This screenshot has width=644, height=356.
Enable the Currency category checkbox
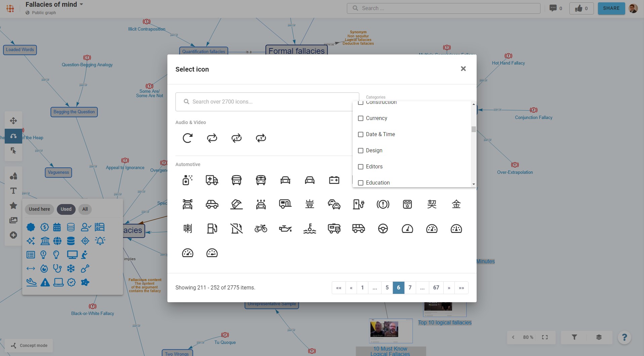click(x=361, y=118)
